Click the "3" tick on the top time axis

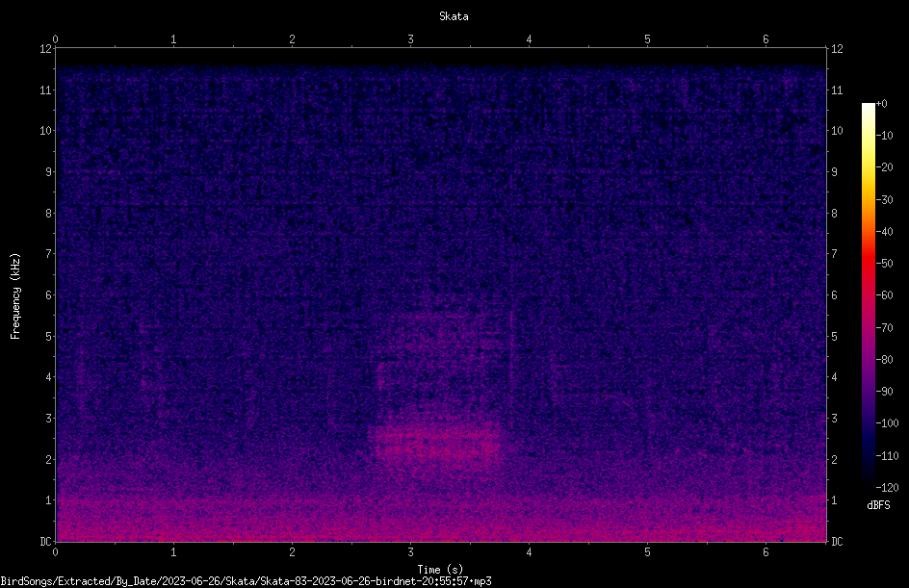(x=410, y=39)
